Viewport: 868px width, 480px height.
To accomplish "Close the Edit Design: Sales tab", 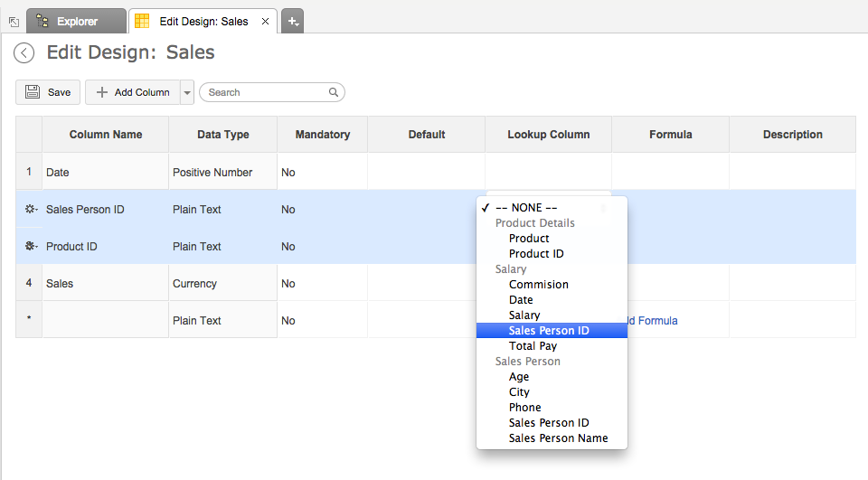I will 265,22.
